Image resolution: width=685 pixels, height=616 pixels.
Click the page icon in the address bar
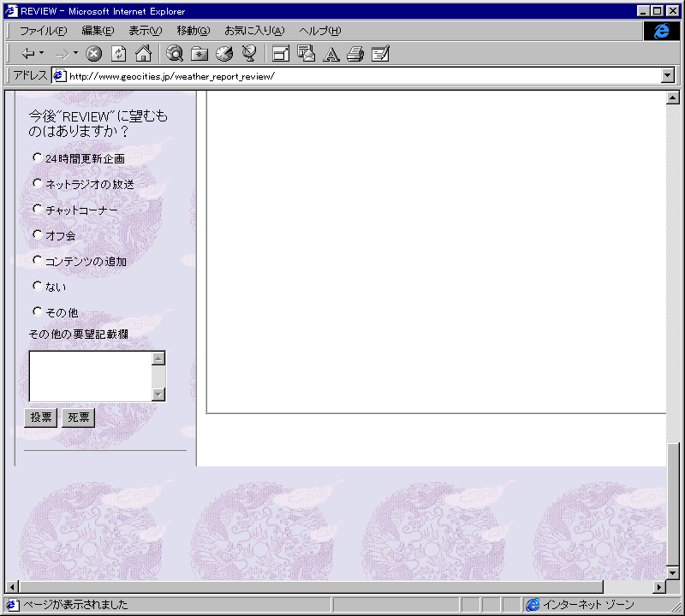tap(60, 76)
